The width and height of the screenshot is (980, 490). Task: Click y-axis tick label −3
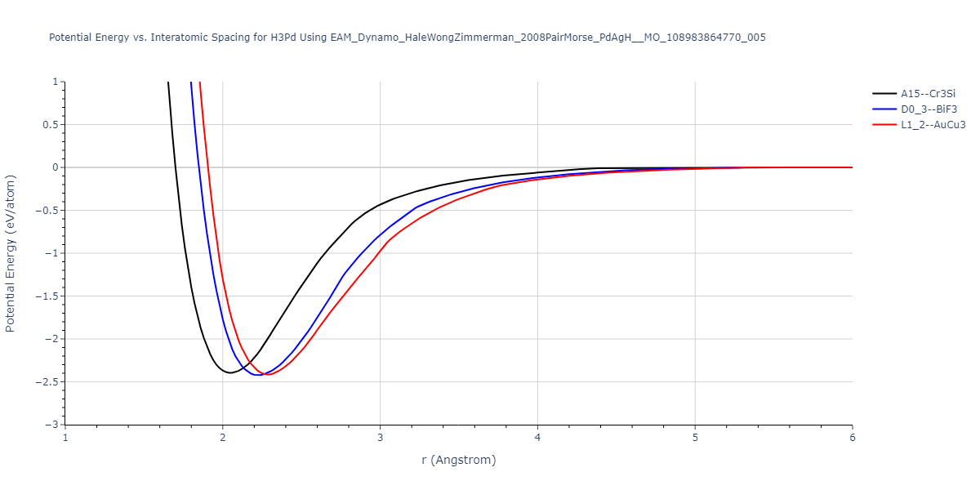(x=51, y=425)
